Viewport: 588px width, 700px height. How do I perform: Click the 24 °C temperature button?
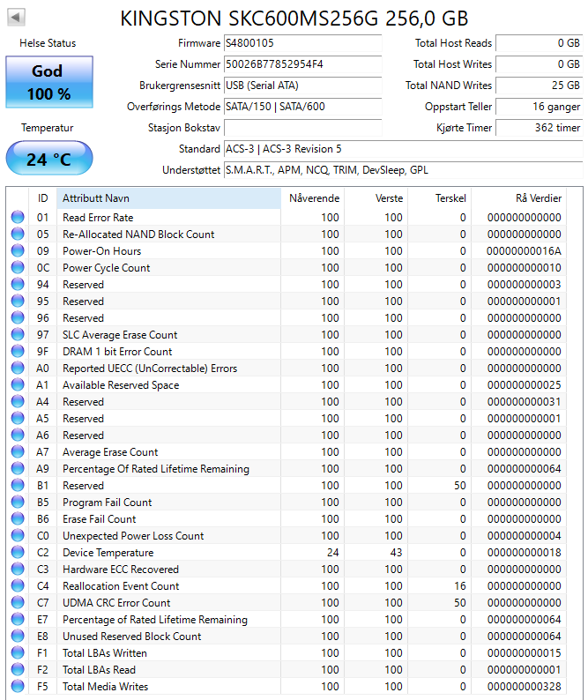coord(49,159)
